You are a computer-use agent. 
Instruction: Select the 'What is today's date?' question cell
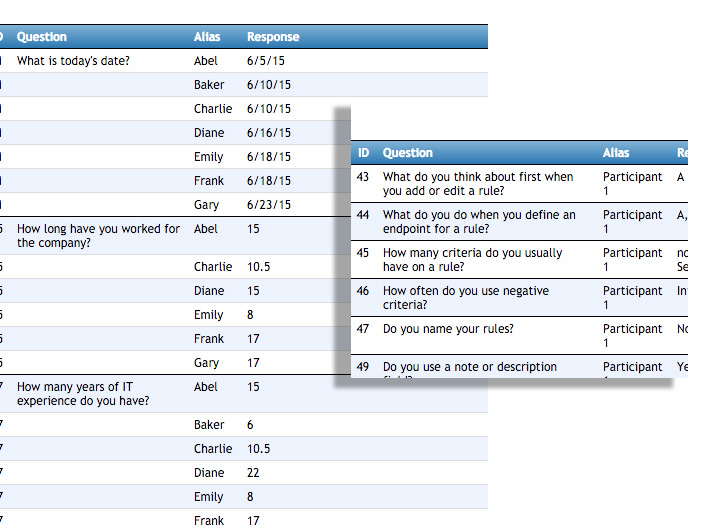(73, 61)
